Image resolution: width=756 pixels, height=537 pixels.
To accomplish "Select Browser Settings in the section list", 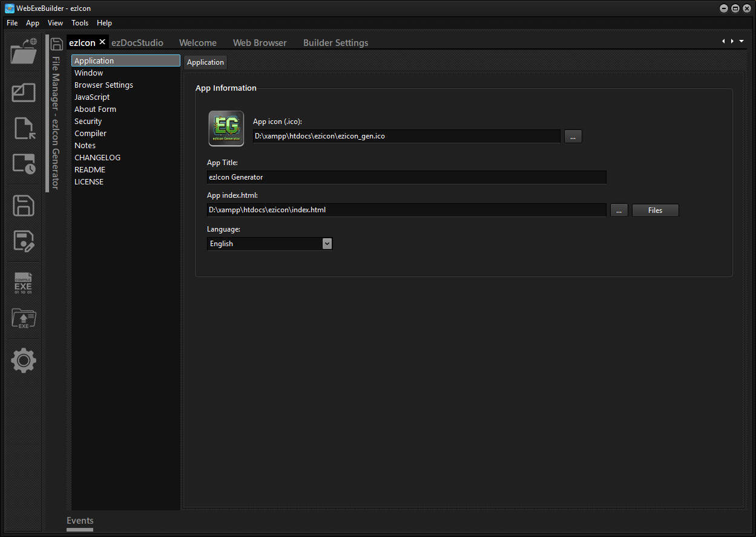I will point(104,85).
